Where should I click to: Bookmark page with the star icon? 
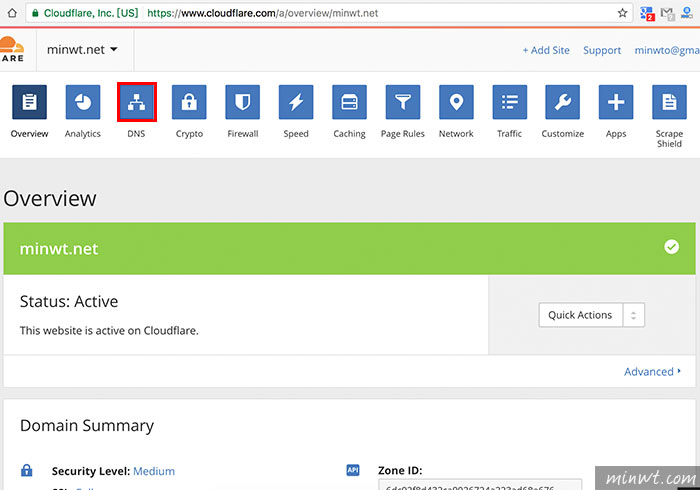[x=622, y=13]
